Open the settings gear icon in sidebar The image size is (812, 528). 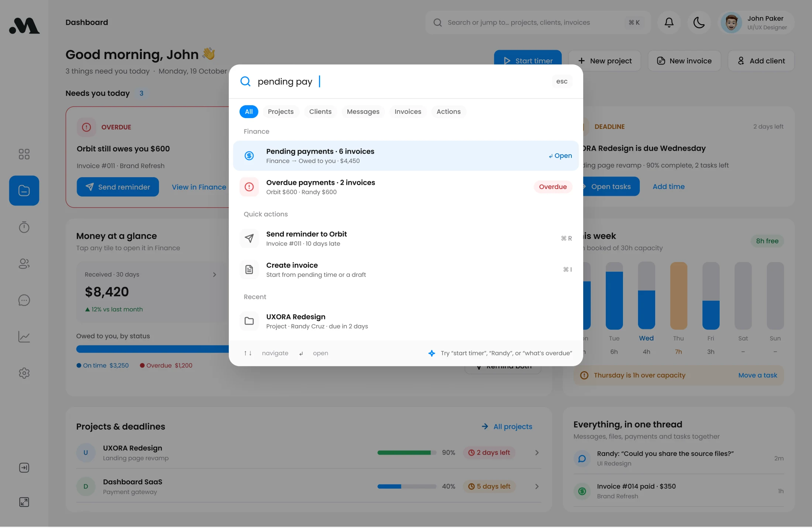(x=24, y=373)
